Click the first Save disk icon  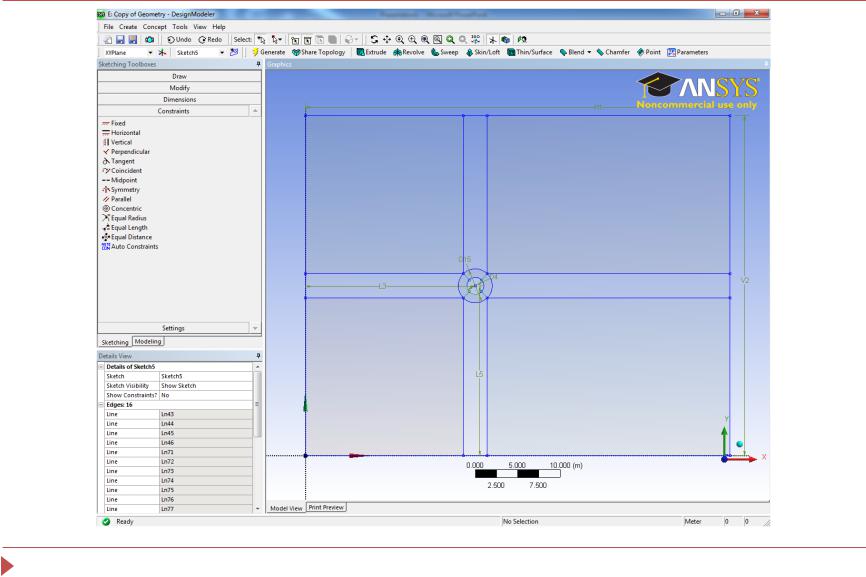[x=120, y=40]
